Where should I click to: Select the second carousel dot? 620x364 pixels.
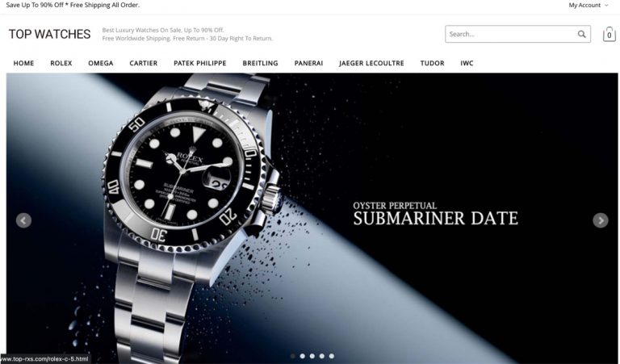tap(303, 356)
